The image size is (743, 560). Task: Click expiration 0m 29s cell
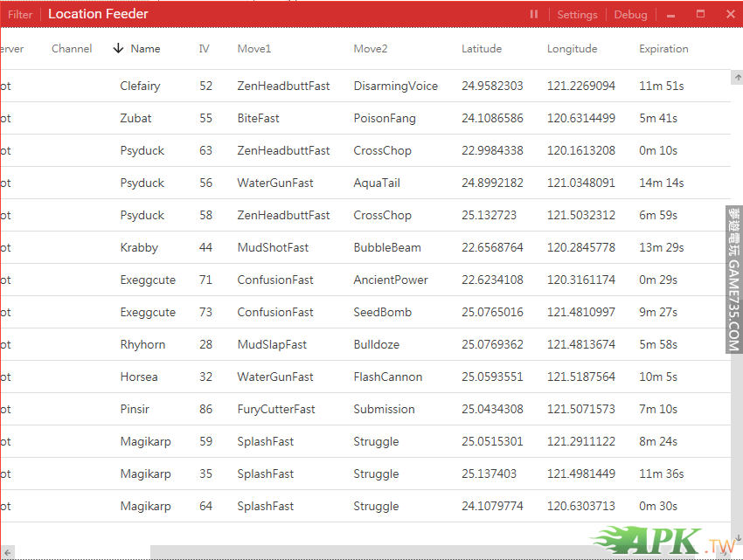click(x=658, y=280)
